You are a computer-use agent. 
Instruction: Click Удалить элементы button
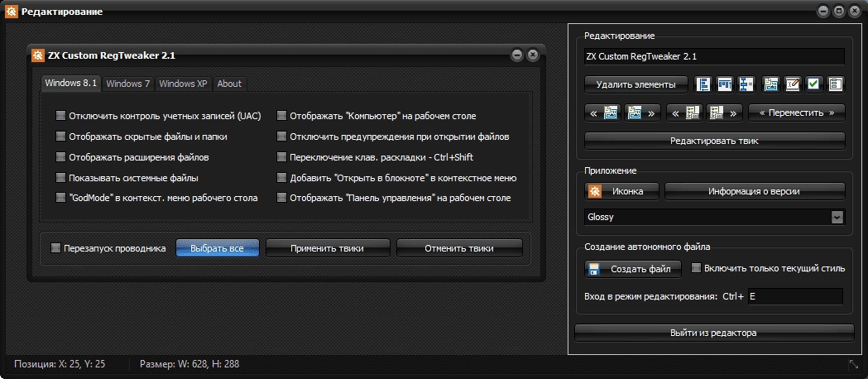click(x=636, y=84)
